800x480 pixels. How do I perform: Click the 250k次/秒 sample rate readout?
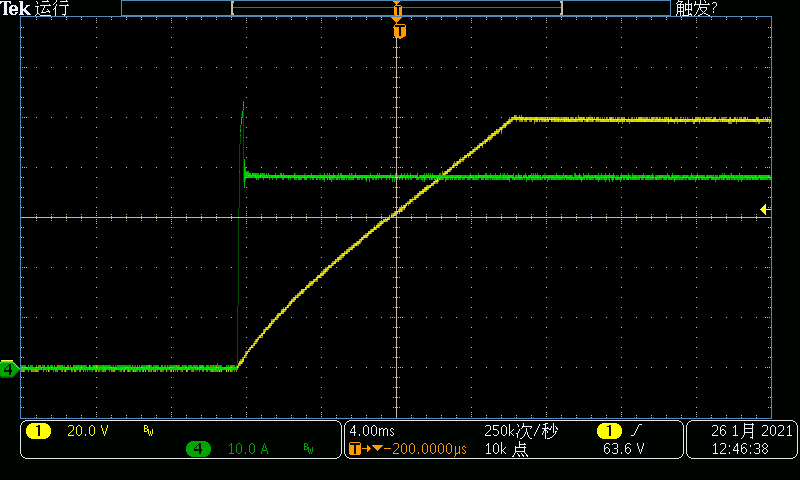coord(521,431)
